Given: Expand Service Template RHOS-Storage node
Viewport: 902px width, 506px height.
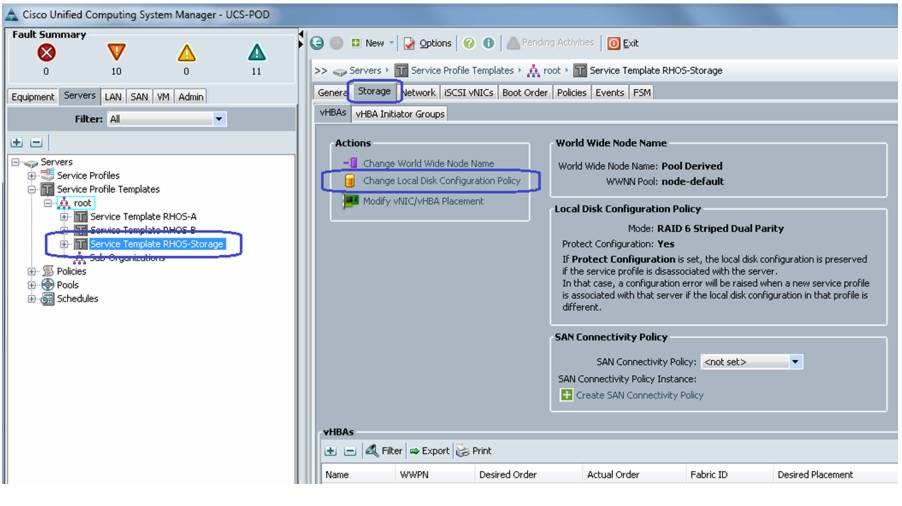Looking at the screenshot, I should pos(64,244).
